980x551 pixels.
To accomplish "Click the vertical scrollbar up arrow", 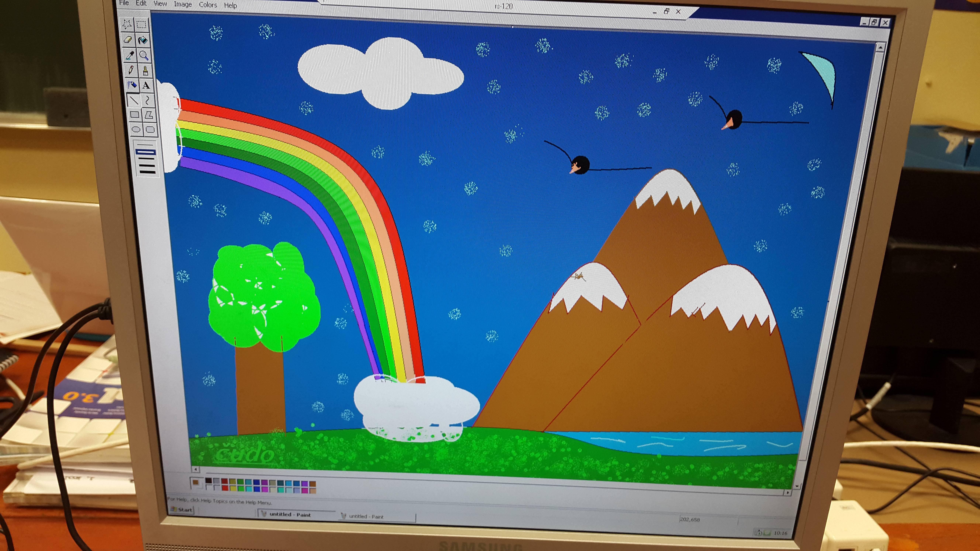I will click(880, 47).
